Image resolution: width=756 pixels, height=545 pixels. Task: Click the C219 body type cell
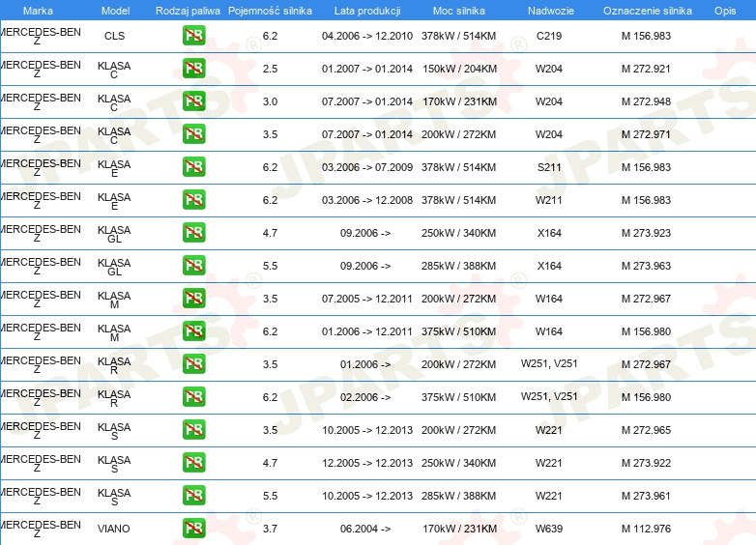click(x=548, y=37)
